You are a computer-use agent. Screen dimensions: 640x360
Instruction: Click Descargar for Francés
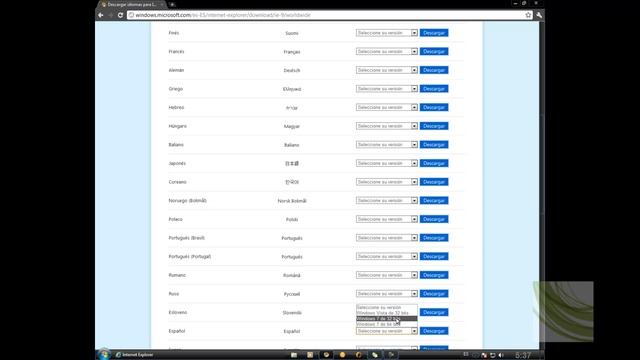coord(434,51)
